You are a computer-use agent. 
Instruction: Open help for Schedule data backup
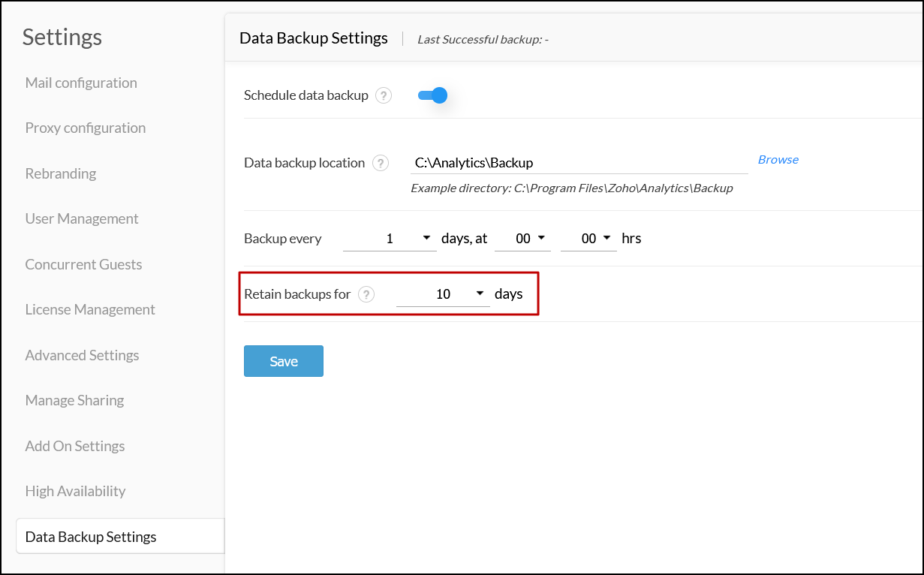click(384, 95)
